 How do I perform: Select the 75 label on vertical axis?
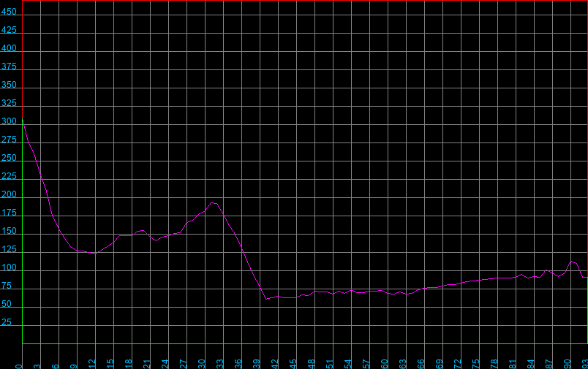point(7,286)
